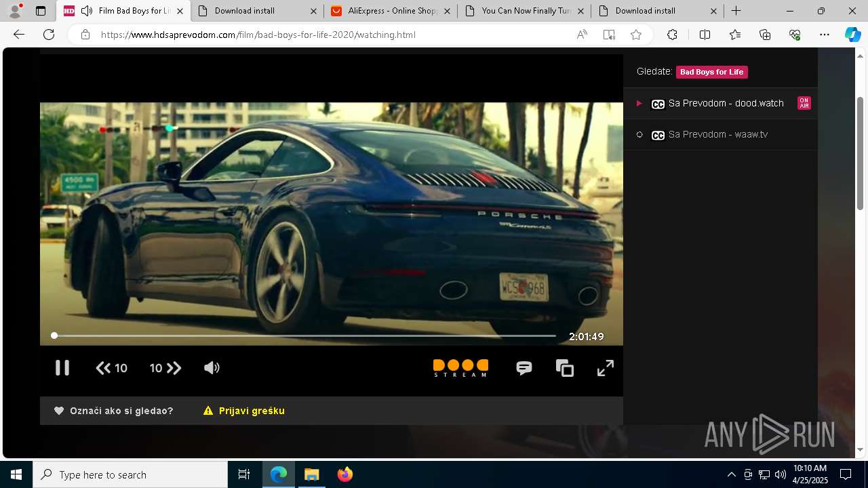Open the DoodStream logo link
The image size is (868, 488).
[460, 368]
